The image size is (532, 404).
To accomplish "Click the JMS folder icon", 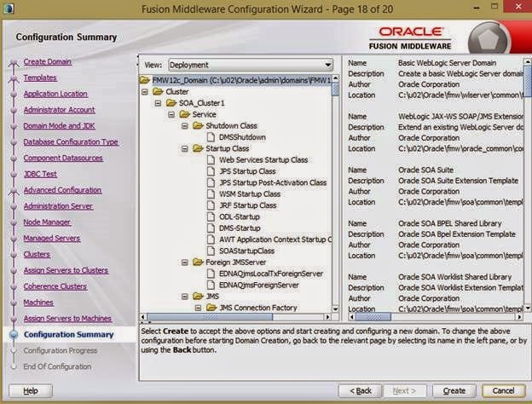I will pyautogui.click(x=198, y=296).
